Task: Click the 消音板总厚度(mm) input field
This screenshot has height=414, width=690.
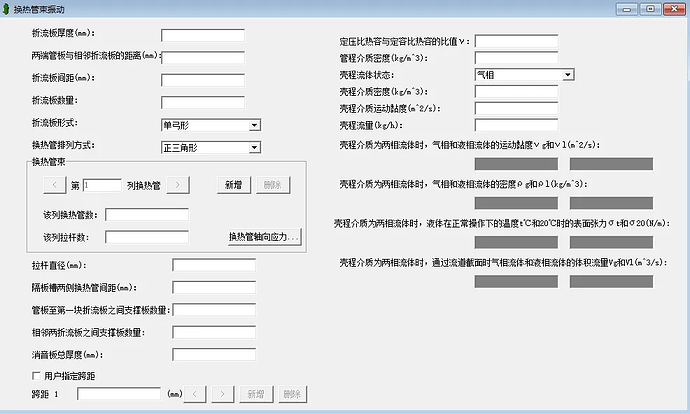Action: tap(214, 355)
